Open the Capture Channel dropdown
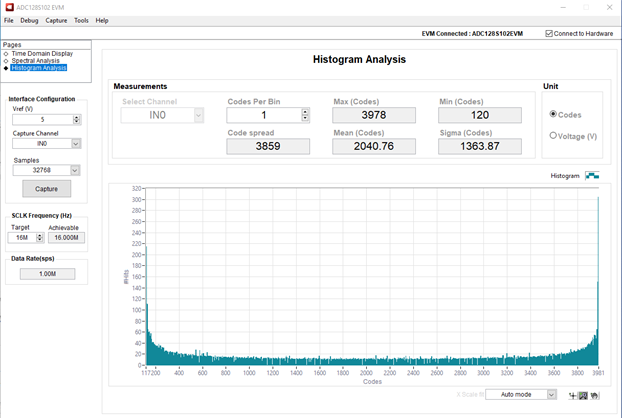The width and height of the screenshot is (622, 418). pos(76,144)
